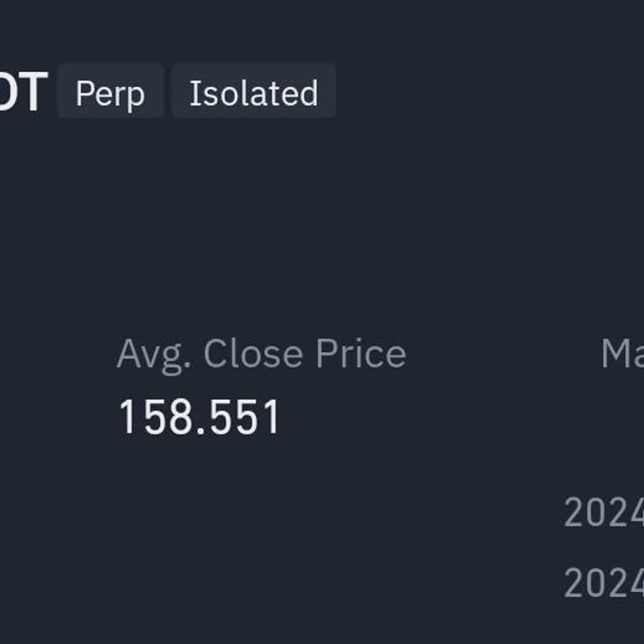Image resolution: width=644 pixels, height=644 pixels.
Task: Click the partially visible trading pair symbol
Action: pos(22,92)
